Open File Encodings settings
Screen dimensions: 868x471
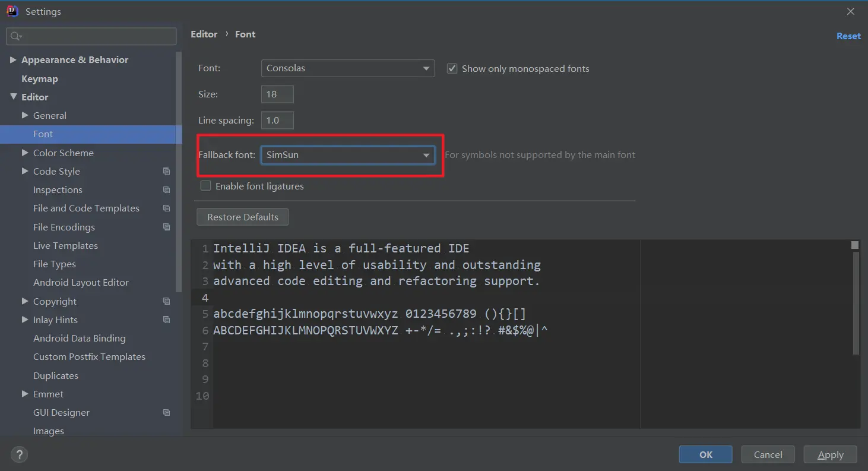click(x=64, y=227)
